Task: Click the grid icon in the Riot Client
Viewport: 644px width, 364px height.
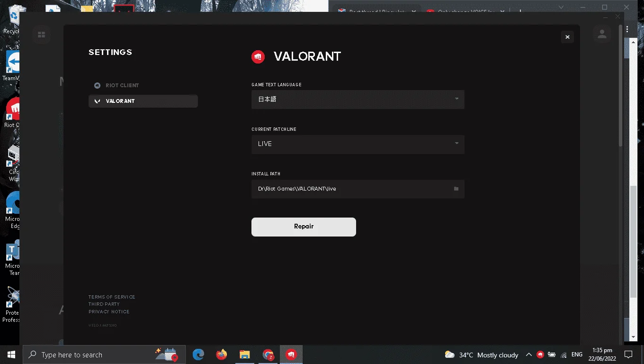Action: [41, 35]
